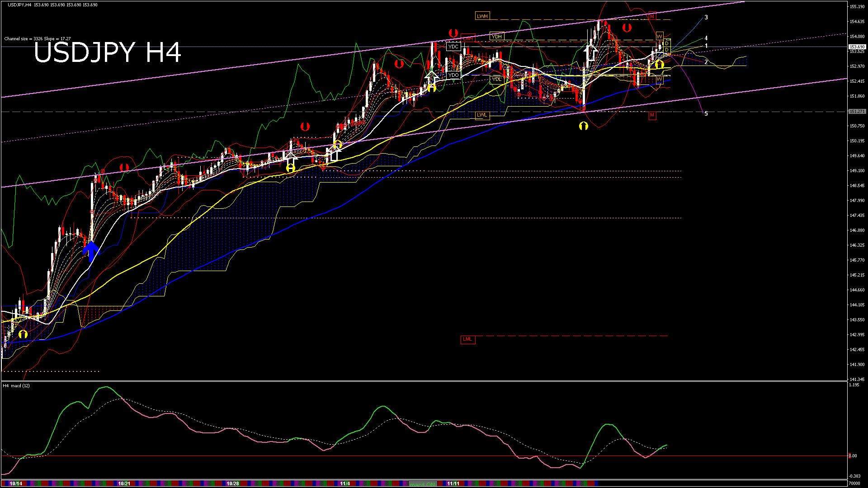Viewport: 868px width, 488px height.
Task: Click projection line number 2
Action: pyautogui.click(x=706, y=62)
